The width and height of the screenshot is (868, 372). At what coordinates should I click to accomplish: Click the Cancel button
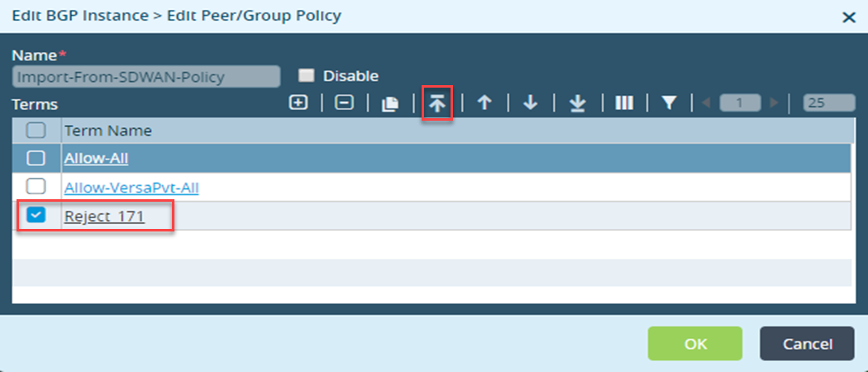(807, 344)
